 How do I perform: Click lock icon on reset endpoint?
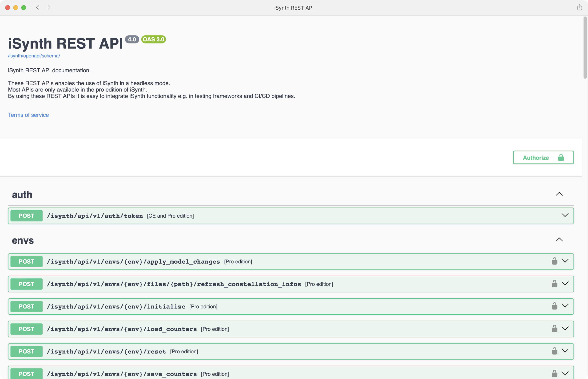[554, 351]
